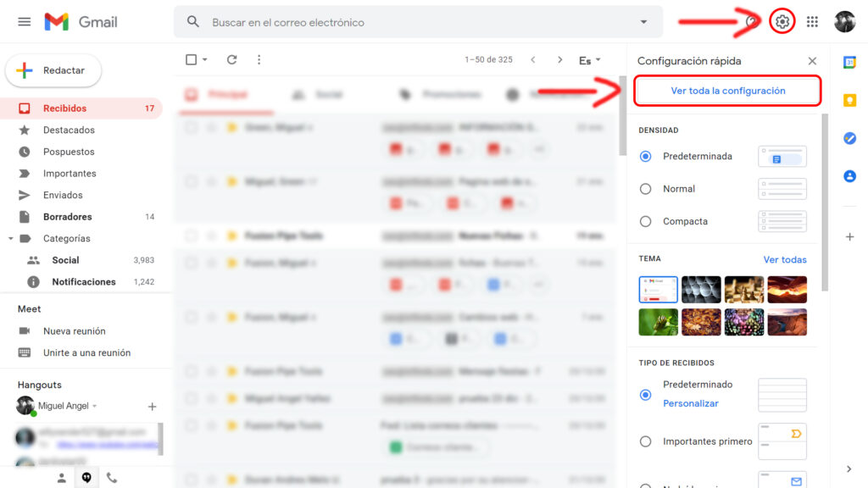
Task: Refresh the inbox
Action: [232, 59]
